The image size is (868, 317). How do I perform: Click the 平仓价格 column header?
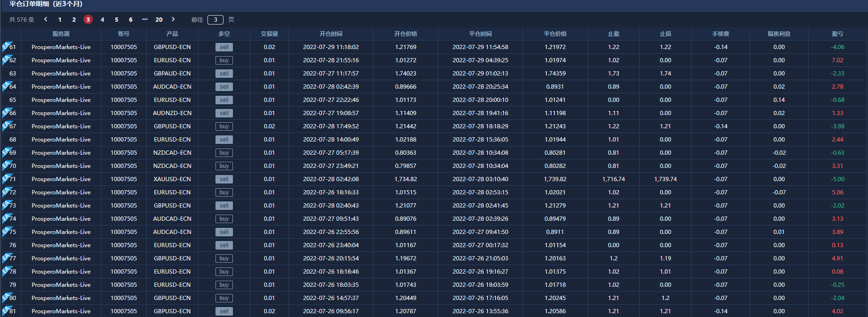coord(555,34)
